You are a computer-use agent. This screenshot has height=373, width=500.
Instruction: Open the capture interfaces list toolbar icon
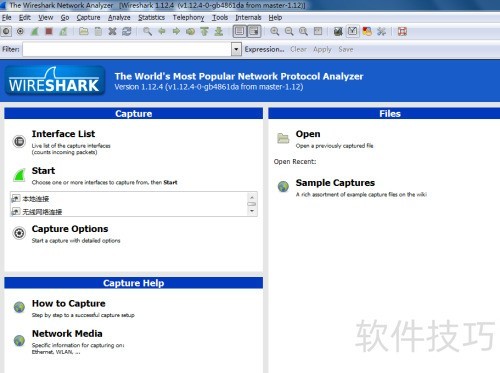pyautogui.click(x=6, y=32)
